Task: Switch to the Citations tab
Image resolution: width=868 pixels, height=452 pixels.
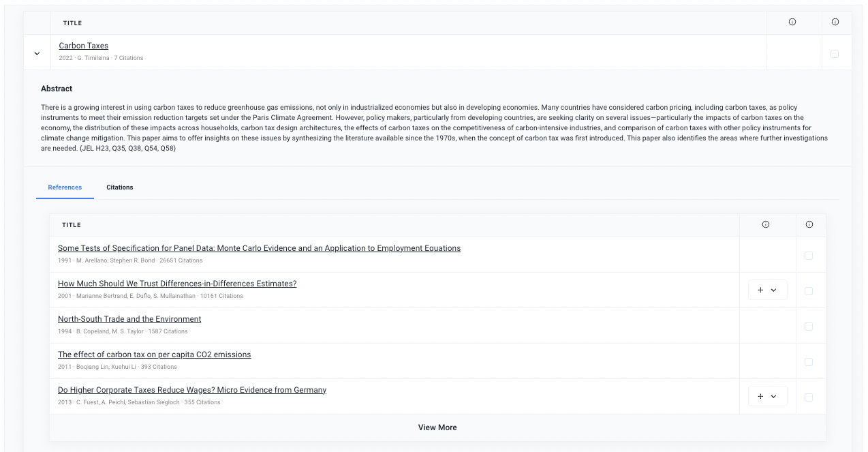Action: (x=120, y=187)
